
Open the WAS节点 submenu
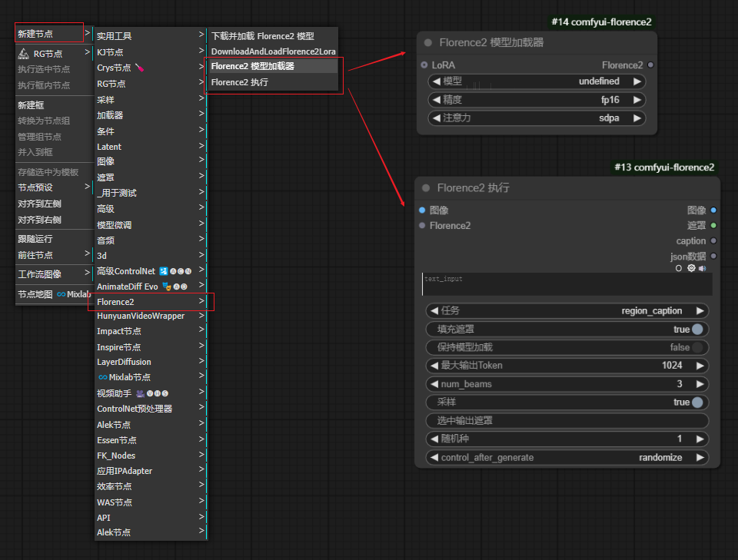pyautogui.click(x=151, y=502)
